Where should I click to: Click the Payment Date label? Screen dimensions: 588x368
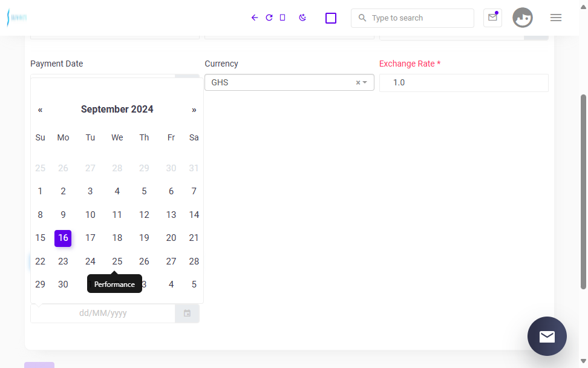pos(57,64)
